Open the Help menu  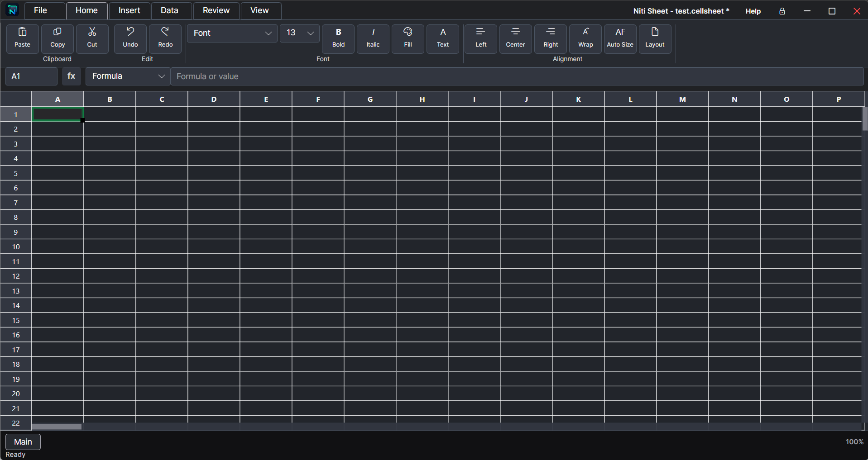pyautogui.click(x=753, y=11)
